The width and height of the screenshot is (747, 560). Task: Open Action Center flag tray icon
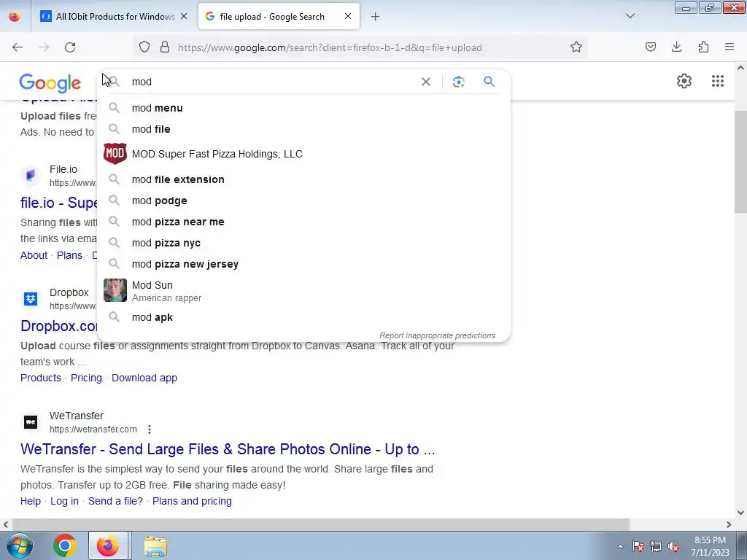638,547
